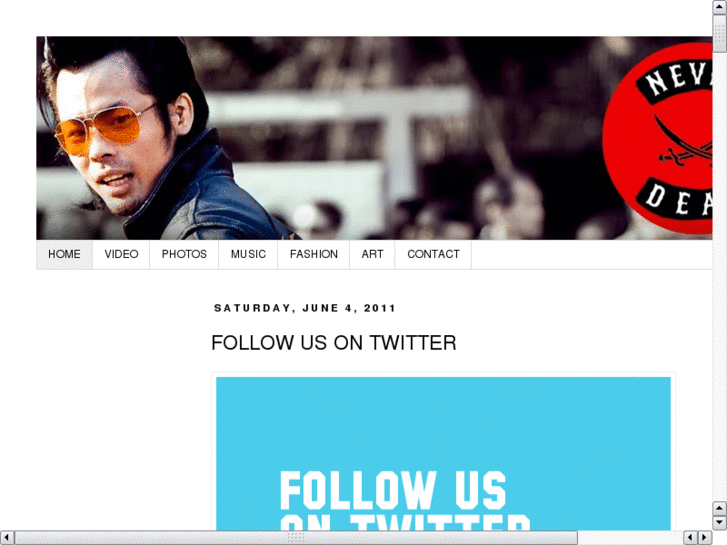Screen dimensions: 727x545
Task: Click the vertical scrollbar up arrow at top
Action: click(719, 7)
